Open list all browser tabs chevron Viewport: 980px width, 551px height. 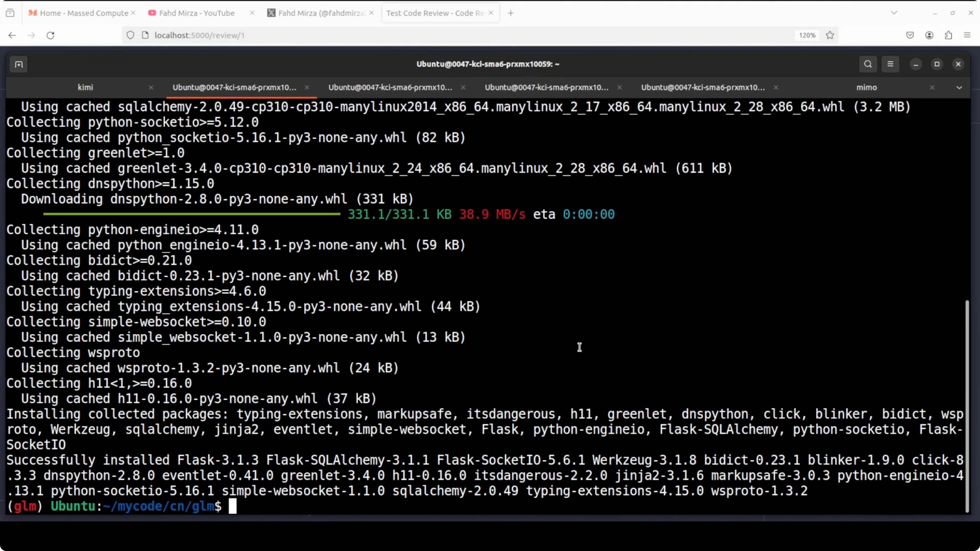click(x=894, y=13)
